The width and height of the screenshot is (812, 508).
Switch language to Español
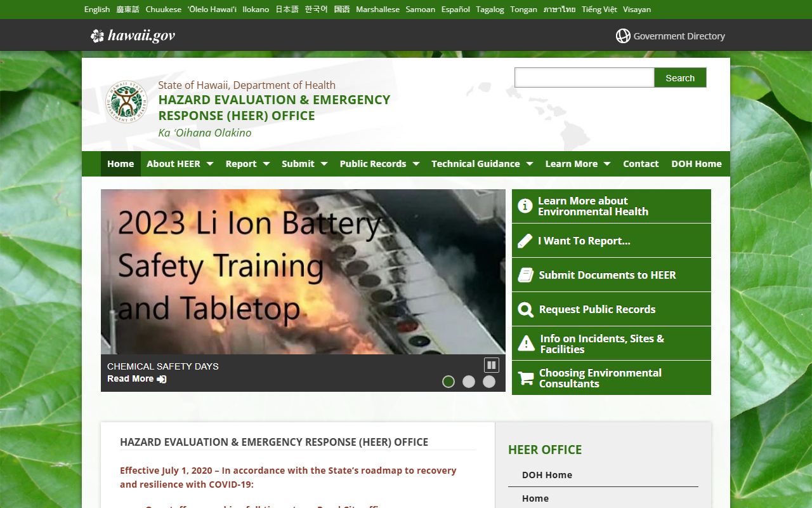pos(455,10)
